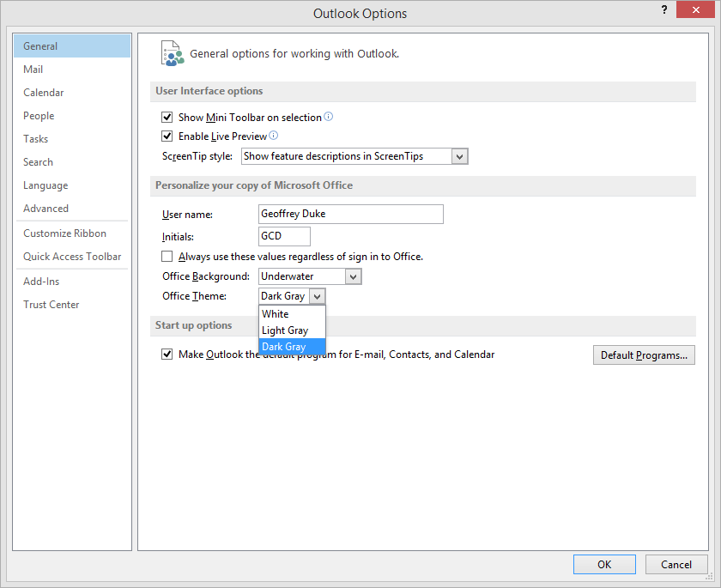Click the Live Preview info icon

273,136
